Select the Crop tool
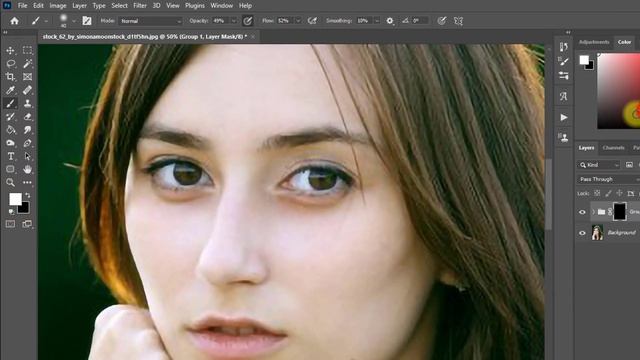This screenshot has width=640, height=360. [x=11, y=77]
